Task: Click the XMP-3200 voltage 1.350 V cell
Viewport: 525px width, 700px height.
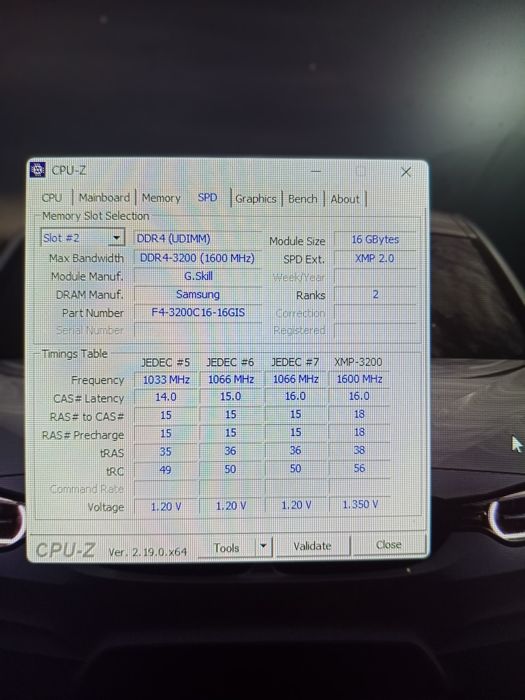Action: [x=360, y=504]
